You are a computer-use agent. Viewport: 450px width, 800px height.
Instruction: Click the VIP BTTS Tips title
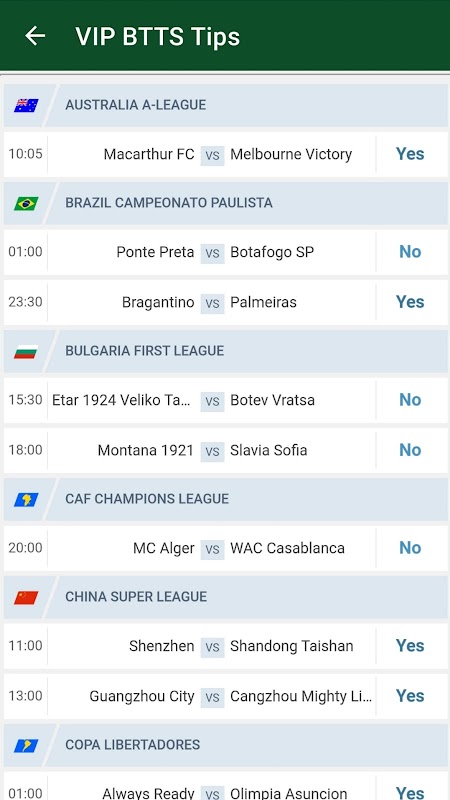point(158,37)
